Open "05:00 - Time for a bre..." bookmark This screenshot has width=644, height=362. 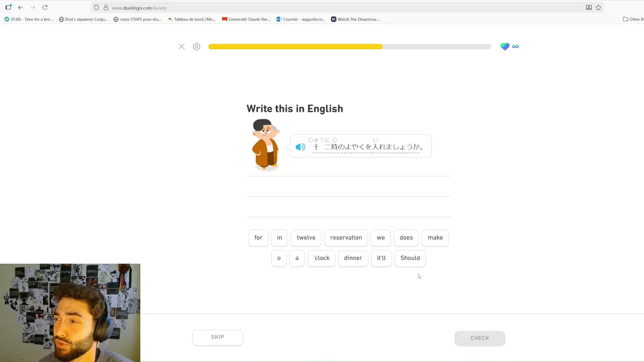point(28,19)
